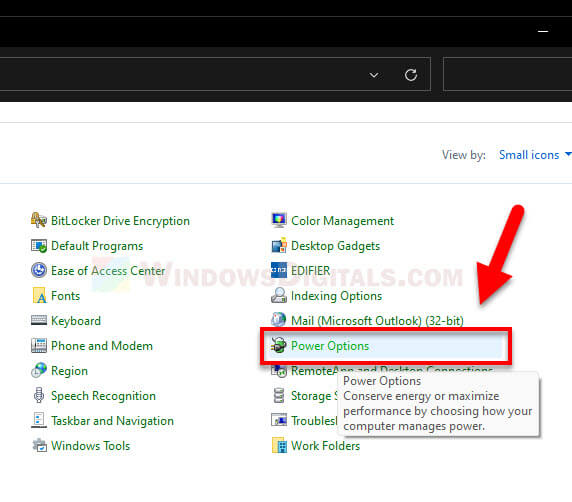Click the RemoteApp and Desktop Connections icon

tap(279, 371)
